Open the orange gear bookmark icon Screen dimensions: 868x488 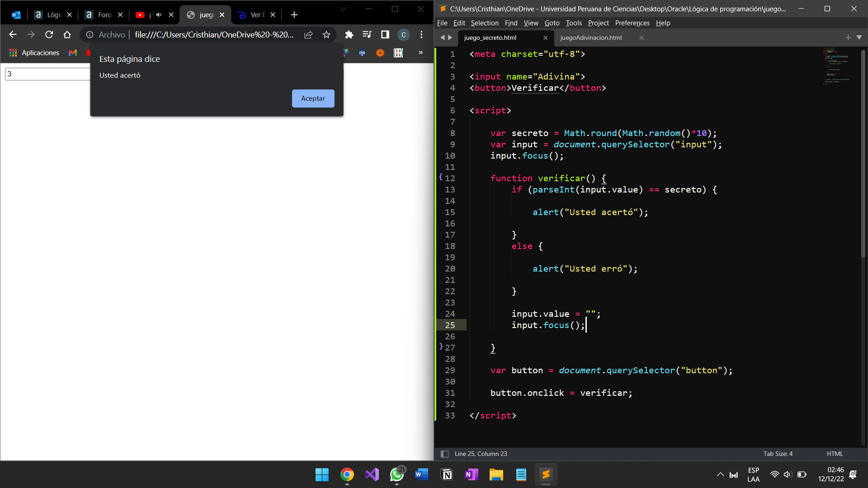pyautogui.click(x=380, y=53)
